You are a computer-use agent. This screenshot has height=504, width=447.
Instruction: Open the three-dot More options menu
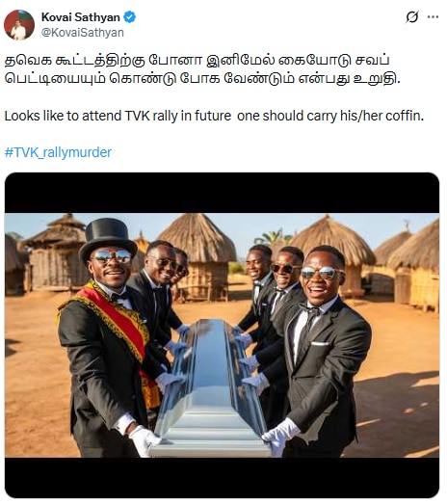(433, 17)
